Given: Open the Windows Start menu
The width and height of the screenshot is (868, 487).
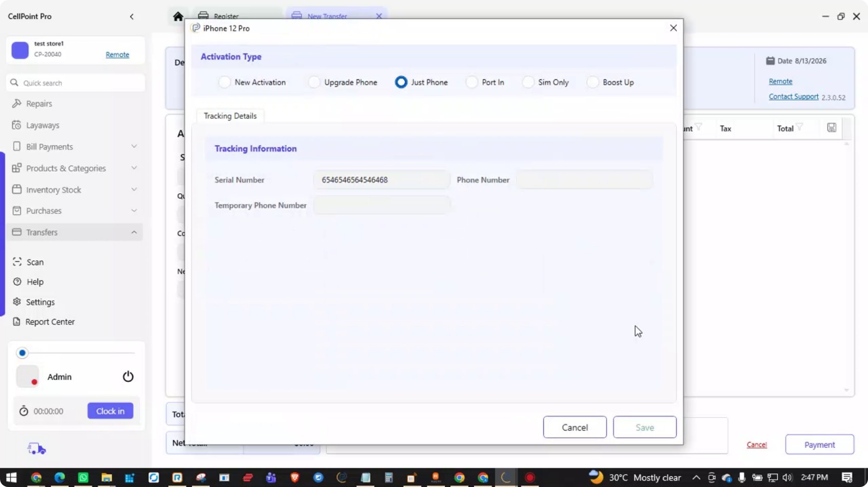Looking at the screenshot, I should point(11,478).
